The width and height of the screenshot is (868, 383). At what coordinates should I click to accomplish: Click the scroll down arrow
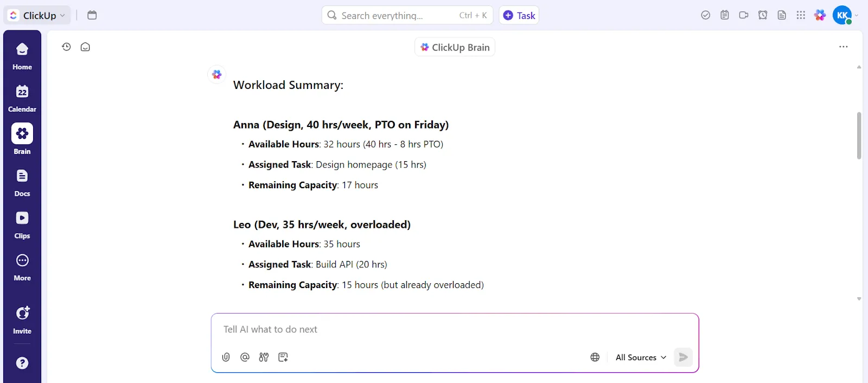coord(859,299)
